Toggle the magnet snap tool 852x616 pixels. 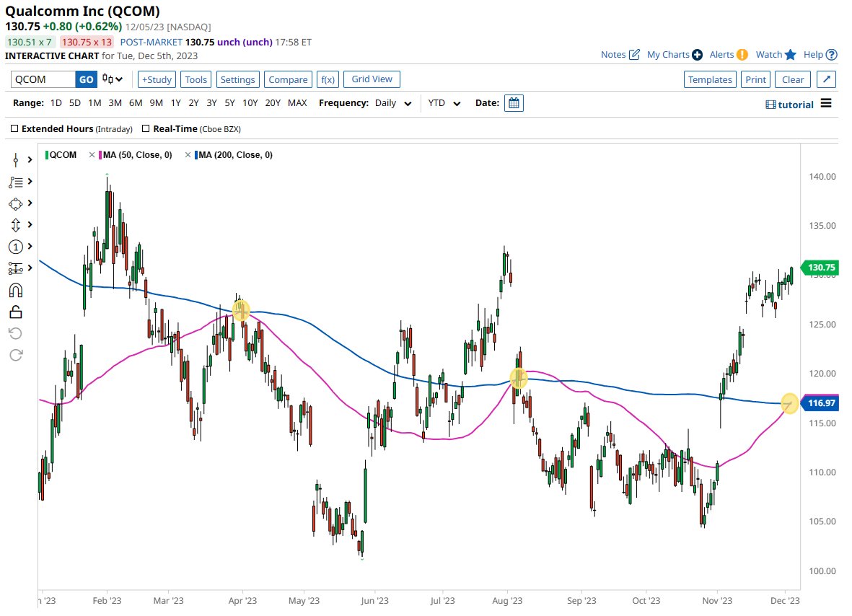click(16, 291)
